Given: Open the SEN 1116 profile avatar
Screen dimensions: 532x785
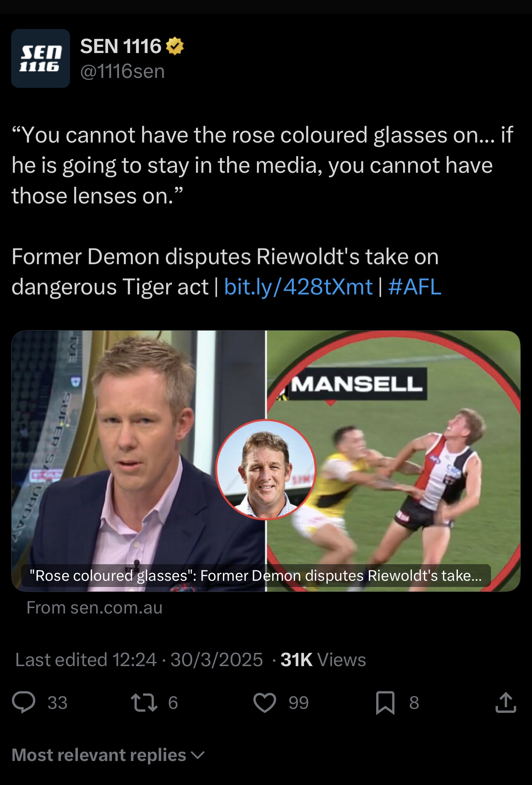Looking at the screenshot, I should [41, 58].
